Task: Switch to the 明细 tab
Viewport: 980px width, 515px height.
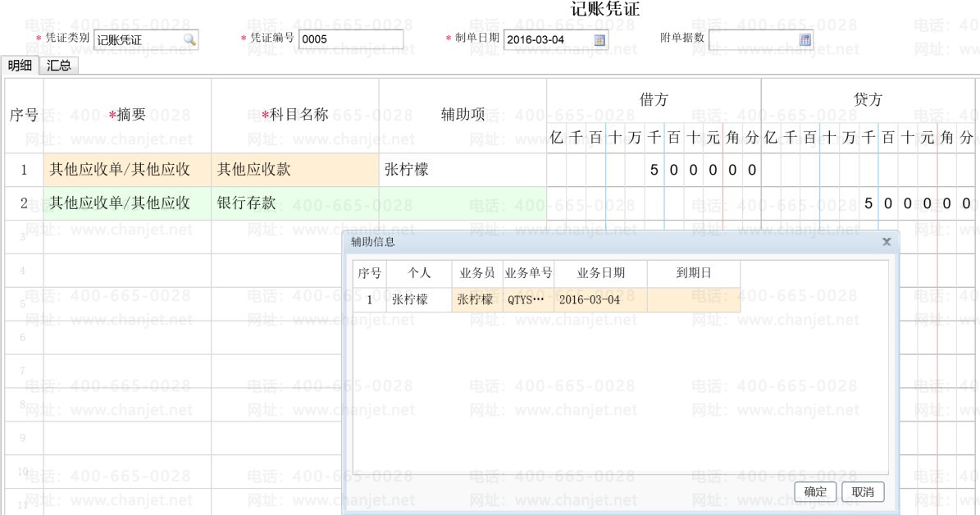Action: (x=20, y=65)
